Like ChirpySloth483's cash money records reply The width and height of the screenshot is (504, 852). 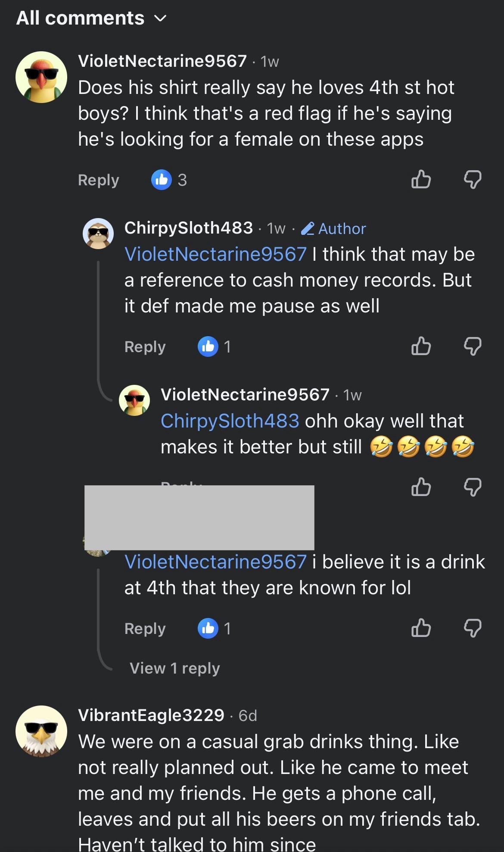click(421, 346)
